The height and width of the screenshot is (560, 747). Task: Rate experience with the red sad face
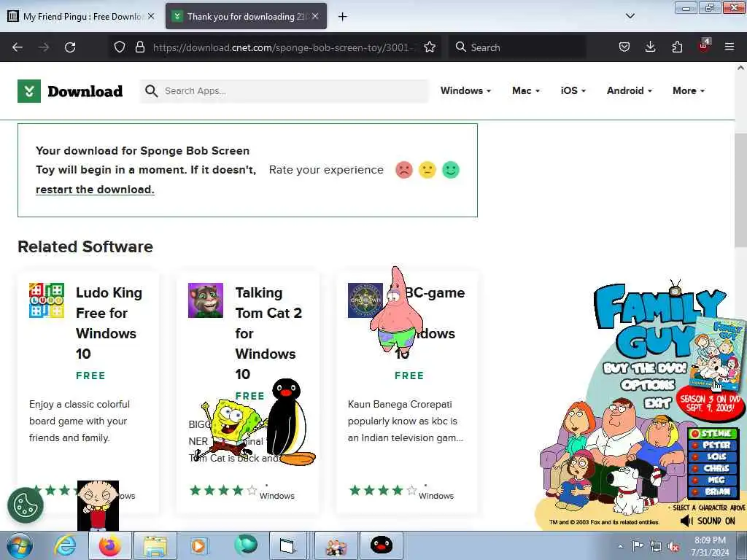tap(404, 170)
